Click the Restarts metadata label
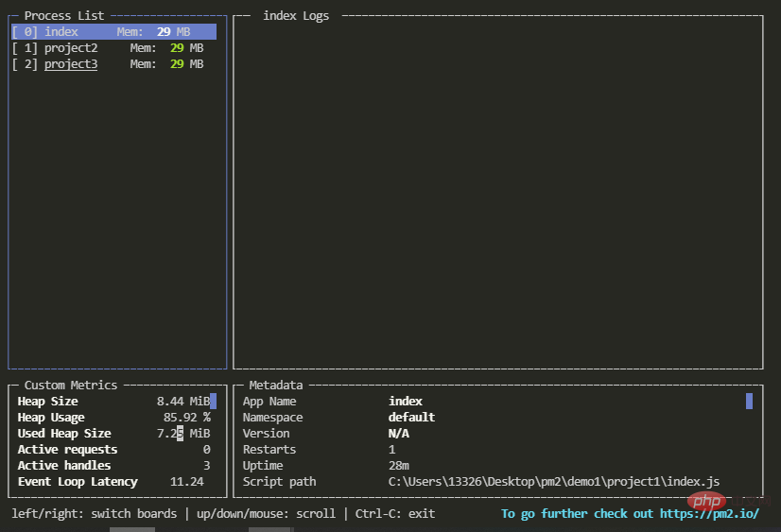The height and width of the screenshot is (532, 781). 269,450
